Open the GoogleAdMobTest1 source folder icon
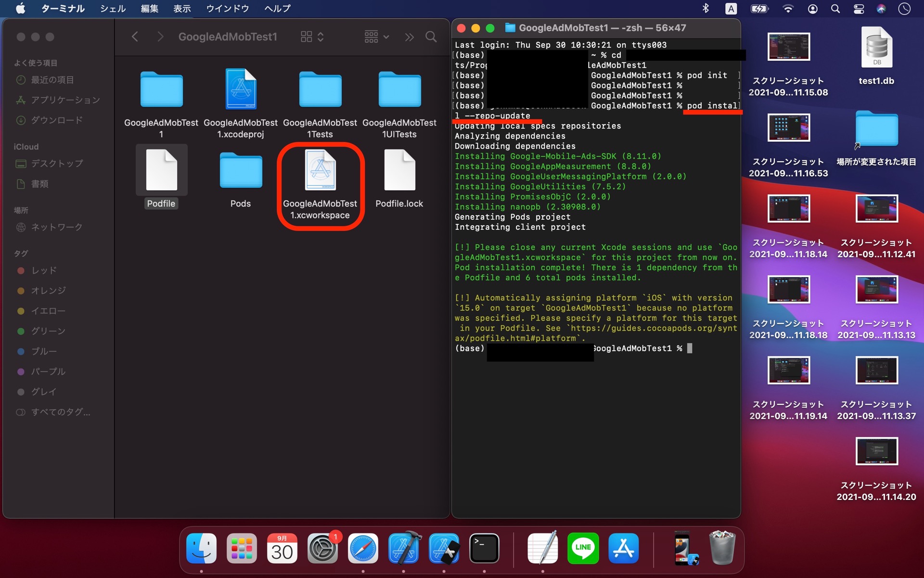This screenshot has width=924, height=578. tap(161, 90)
